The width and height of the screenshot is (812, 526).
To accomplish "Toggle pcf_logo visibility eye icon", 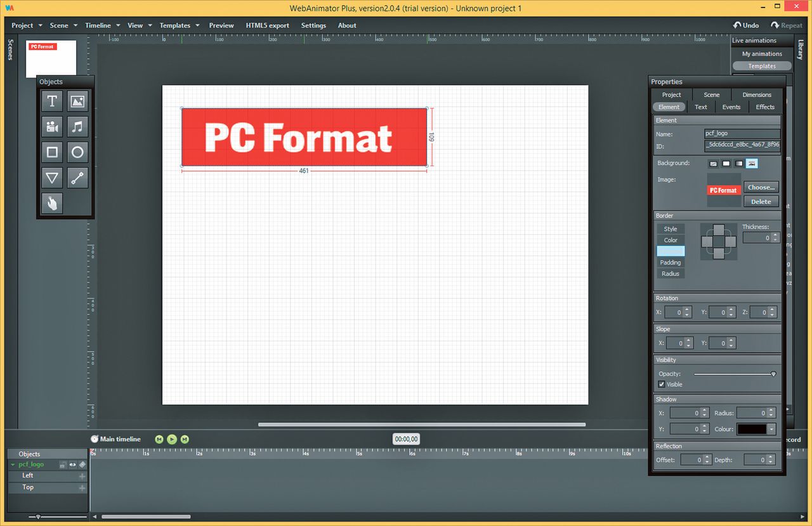I will tap(72, 464).
